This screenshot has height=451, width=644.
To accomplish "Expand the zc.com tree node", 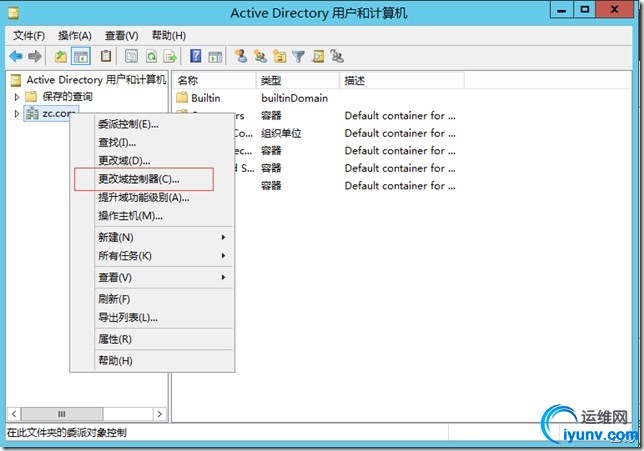I will click(17, 114).
